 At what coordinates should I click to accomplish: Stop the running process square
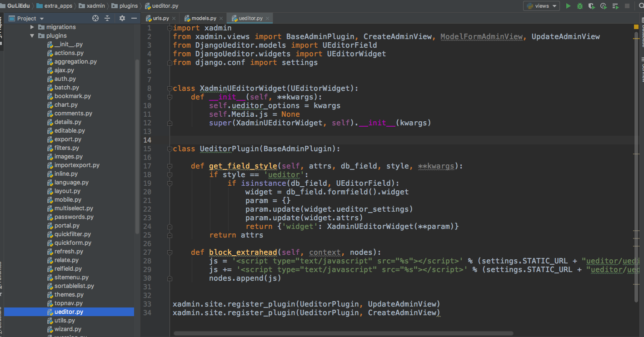point(627,6)
